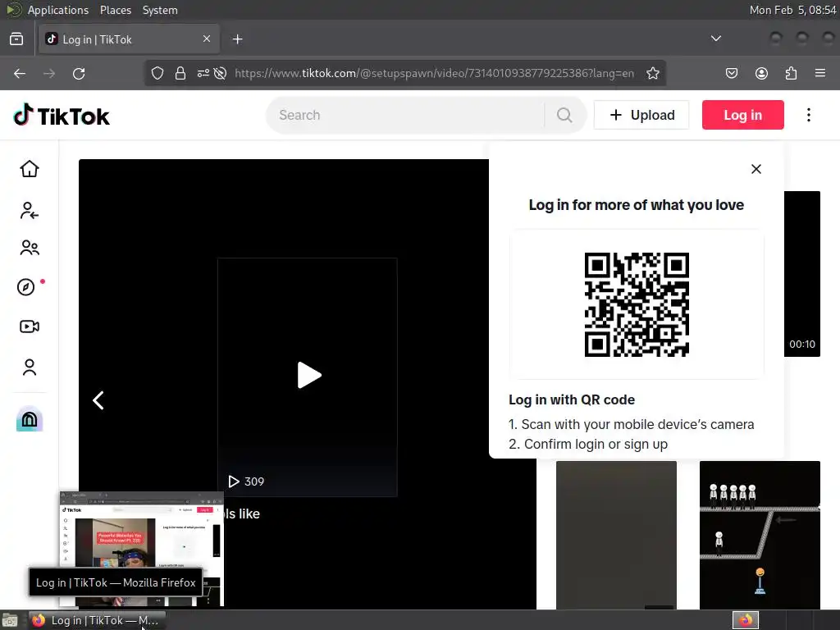Reload the page in Firefox

pyautogui.click(x=79, y=73)
